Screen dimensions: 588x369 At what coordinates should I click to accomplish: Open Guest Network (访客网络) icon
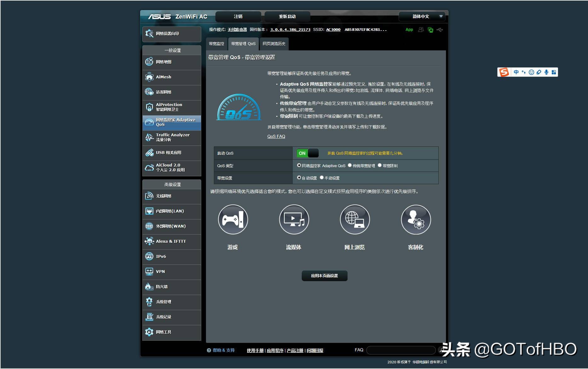click(x=149, y=92)
